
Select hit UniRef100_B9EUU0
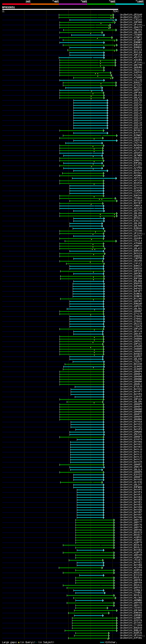click(131, 45)
